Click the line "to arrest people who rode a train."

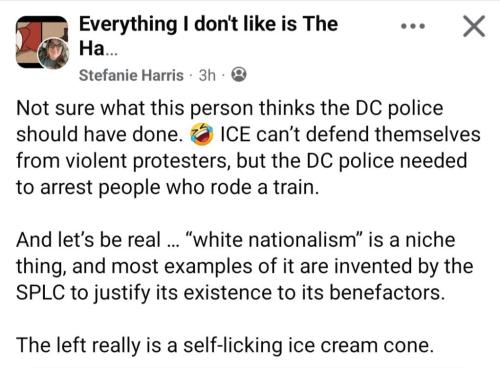pos(168,187)
